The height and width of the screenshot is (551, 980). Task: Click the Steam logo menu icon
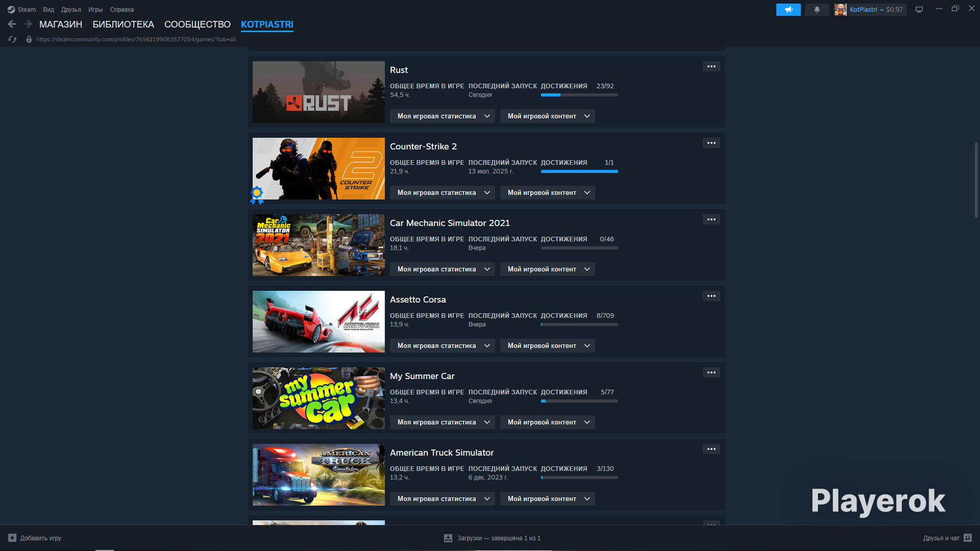click(x=11, y=9)
